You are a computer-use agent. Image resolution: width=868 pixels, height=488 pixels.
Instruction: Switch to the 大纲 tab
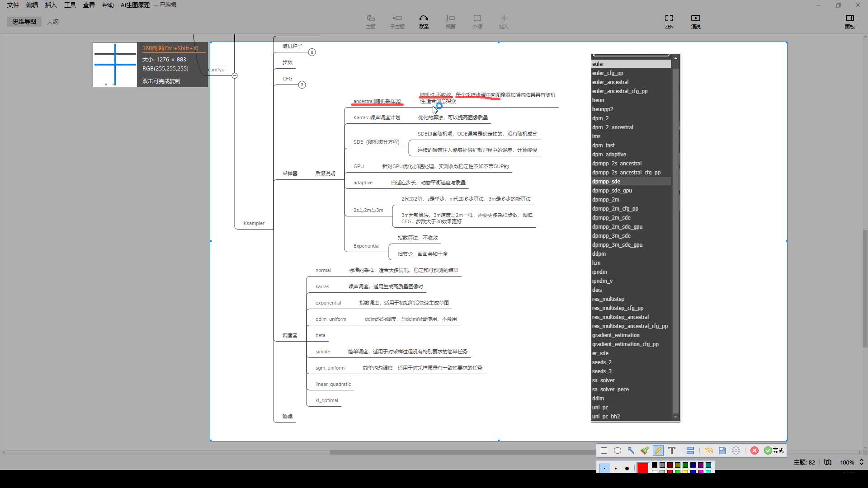[x=53, y=22]
